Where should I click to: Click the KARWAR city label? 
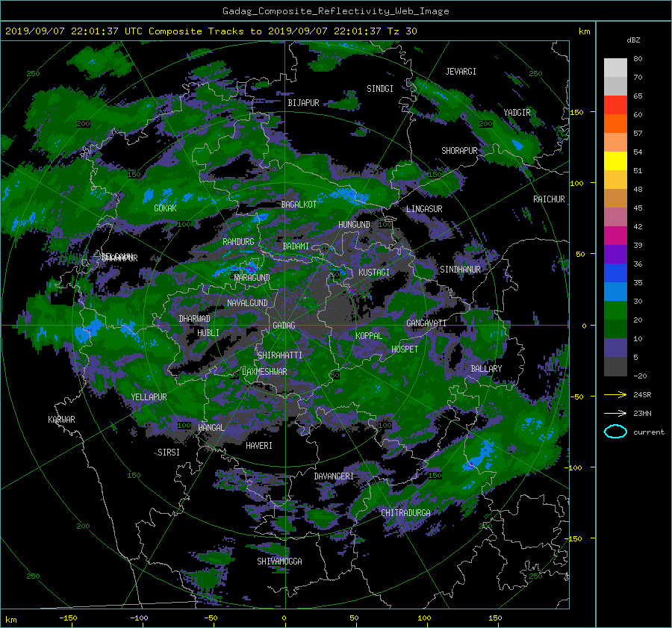point(61,420)
